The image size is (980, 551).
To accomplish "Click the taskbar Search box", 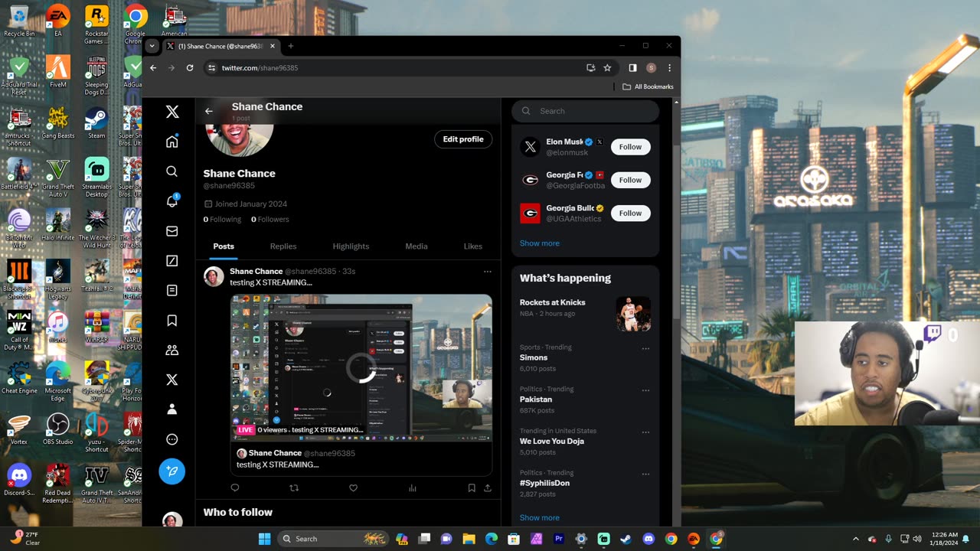I will (332, 539).
